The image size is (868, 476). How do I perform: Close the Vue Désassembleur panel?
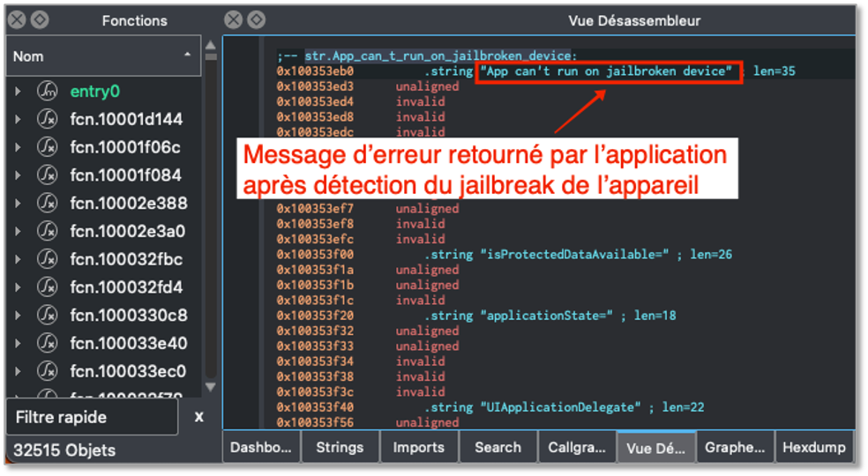(x=234, y=20)
